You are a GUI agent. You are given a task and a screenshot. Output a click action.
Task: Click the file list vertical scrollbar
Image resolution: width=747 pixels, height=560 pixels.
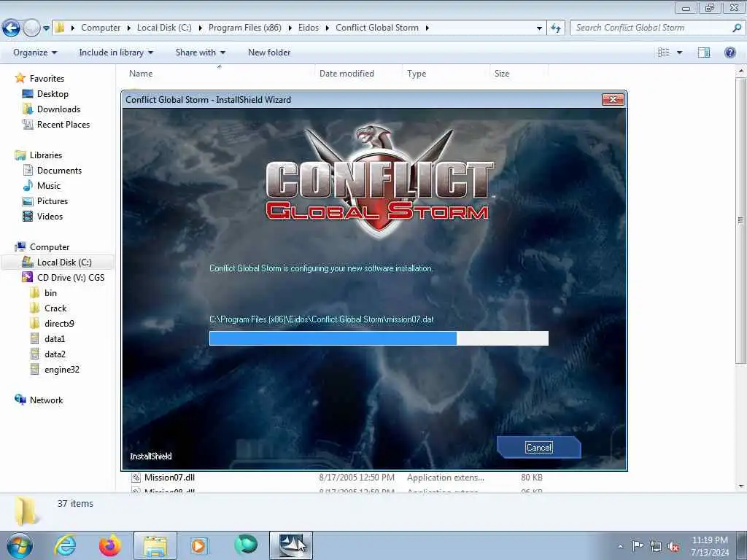pyautogui.click(x=740, y=219)
